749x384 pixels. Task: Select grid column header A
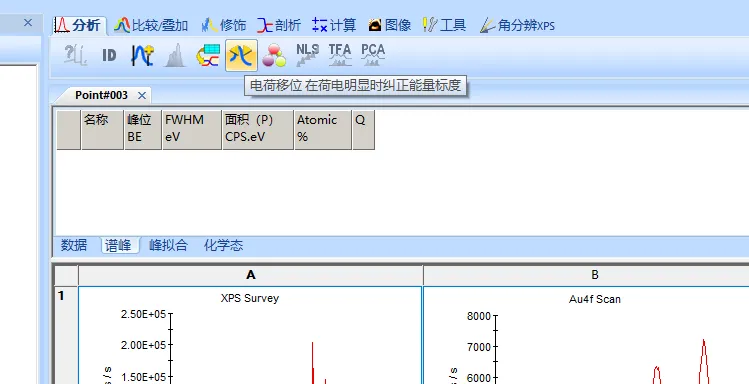pyautogui.click(x=251, y=275)
